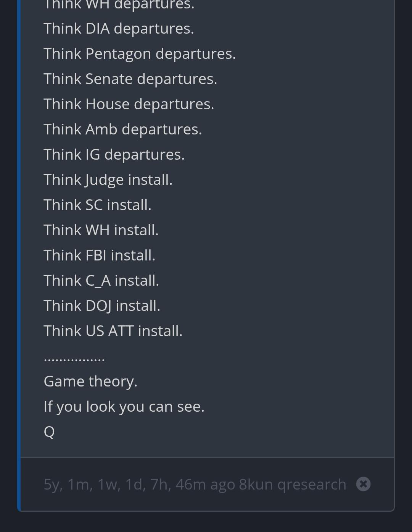Open the 8kun source link
The image size is (412, 532).
click(x=256, y=484)
